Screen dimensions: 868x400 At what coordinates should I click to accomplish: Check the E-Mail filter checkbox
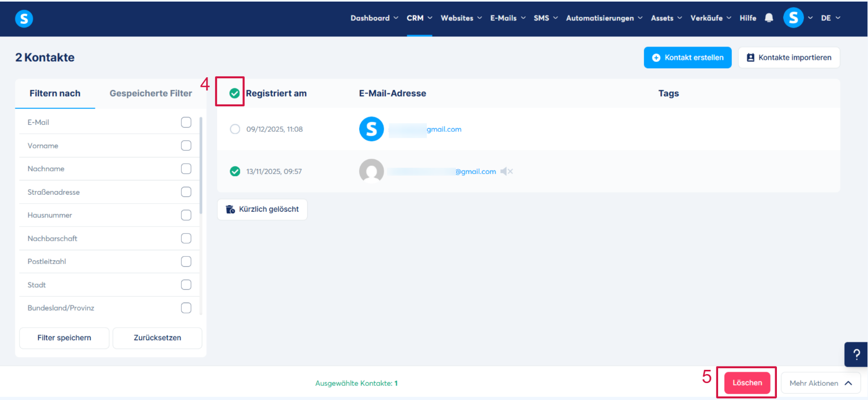(x=186, y=122)
